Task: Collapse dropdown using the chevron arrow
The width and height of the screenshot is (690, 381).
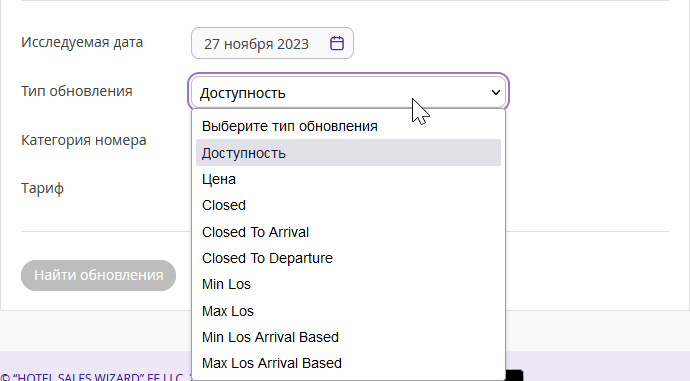Action: pos(495,92)
